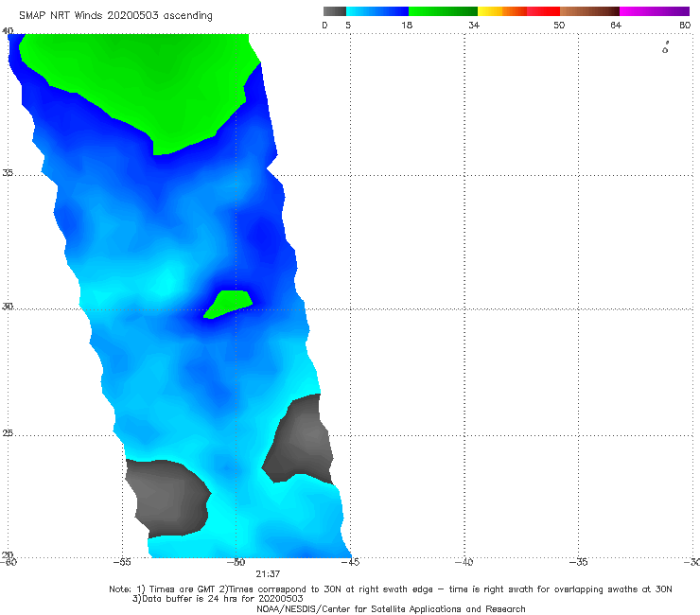The image size is (700, 615).
Task: Click the small green wind patch near 30N
Action: [x=229, y=304]
